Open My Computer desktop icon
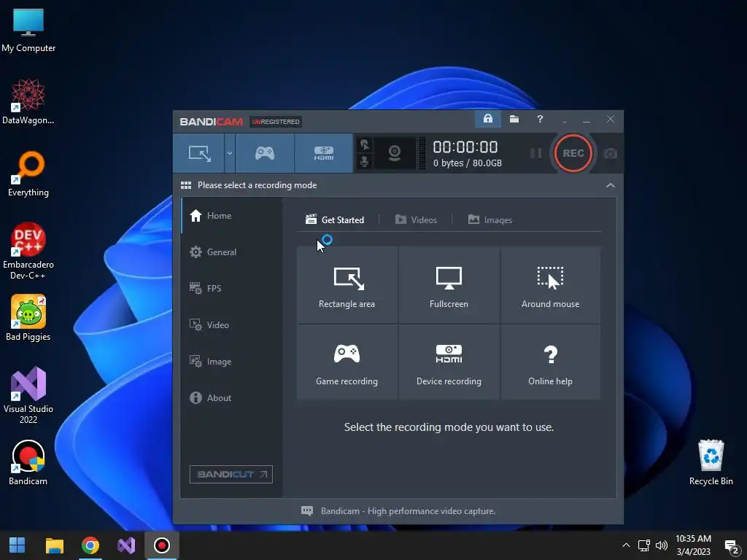747x560 pixels. (x=28, y=30)
